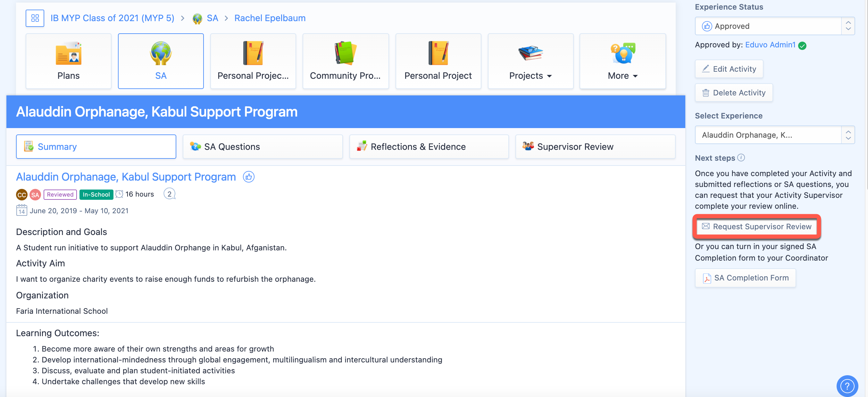Open the Community Pro... tile
868x397 pixels.
(x=346, y=61)
